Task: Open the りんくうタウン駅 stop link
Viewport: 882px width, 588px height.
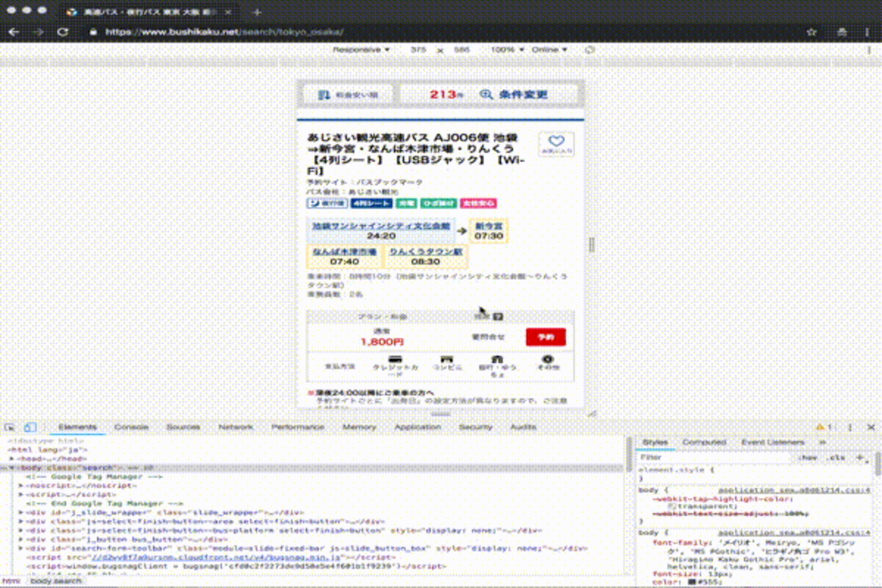Action: click(425, 252)
